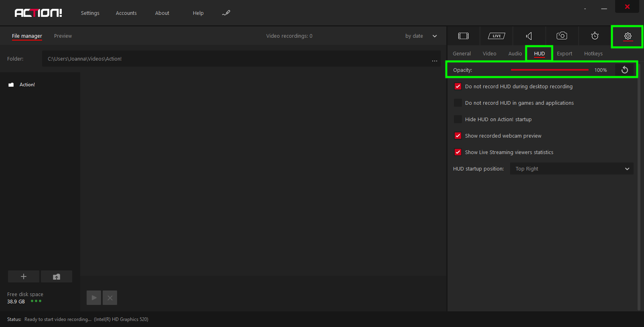Viewport: 644px width, 327px height.
Task: Click the three green dots near disk space
Action: click(x=36, y=301)
